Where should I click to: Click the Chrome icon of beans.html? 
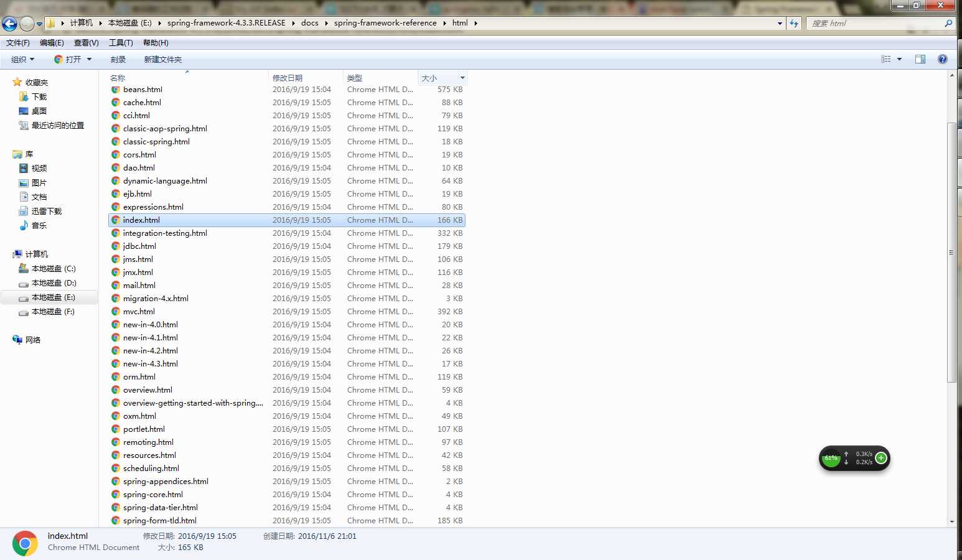pyautogui.click(x=116, y=89)
